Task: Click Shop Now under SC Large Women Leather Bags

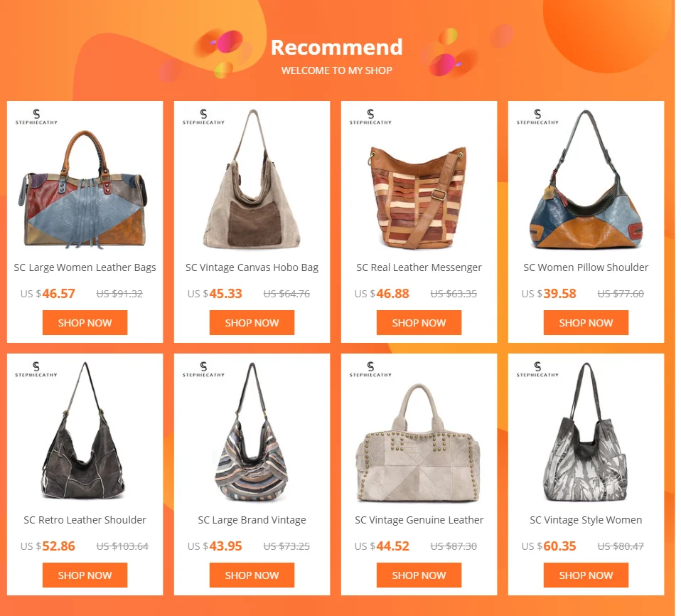Action: (85, 322)
